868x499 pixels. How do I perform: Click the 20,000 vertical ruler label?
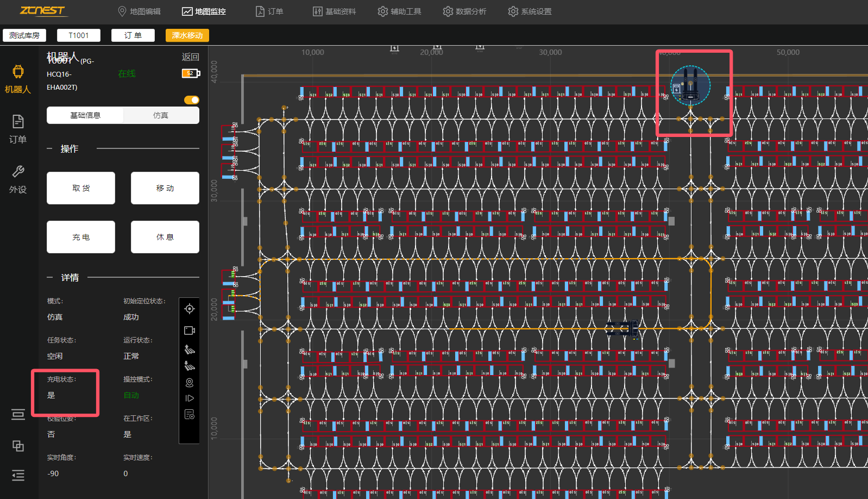click(214, 309)
